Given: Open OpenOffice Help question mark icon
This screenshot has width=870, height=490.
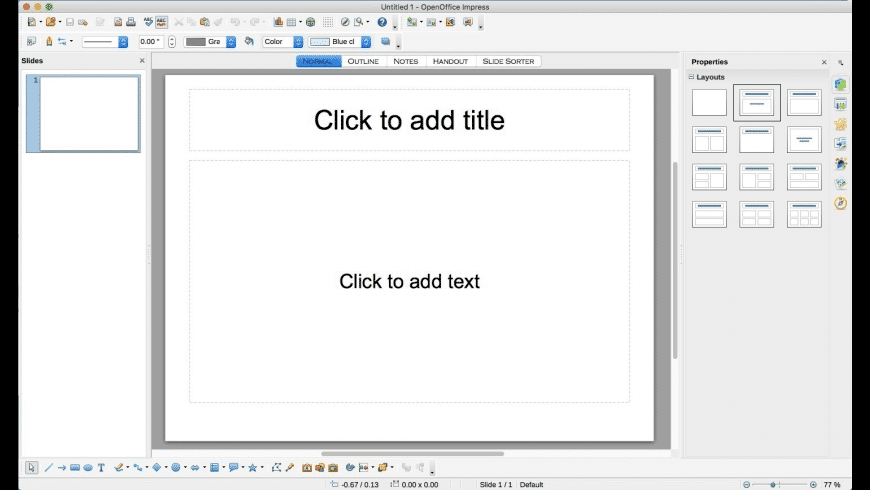Looking at the screenshot, I should pos(382,22).
